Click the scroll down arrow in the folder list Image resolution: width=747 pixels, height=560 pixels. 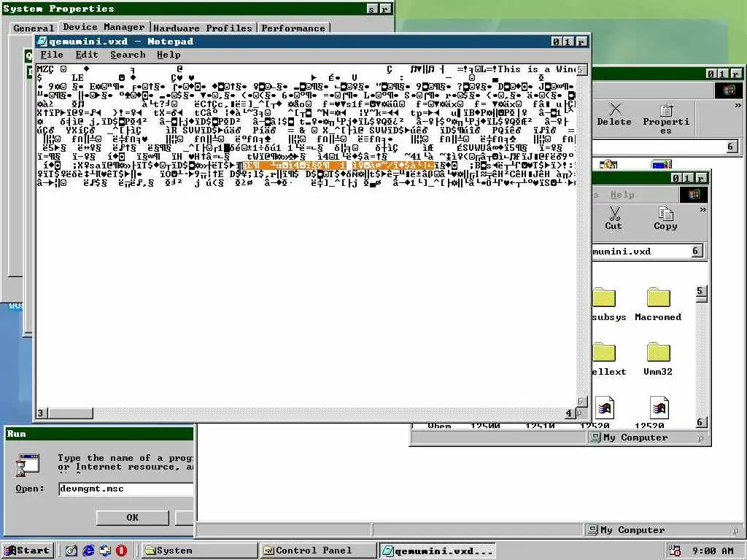700,422
